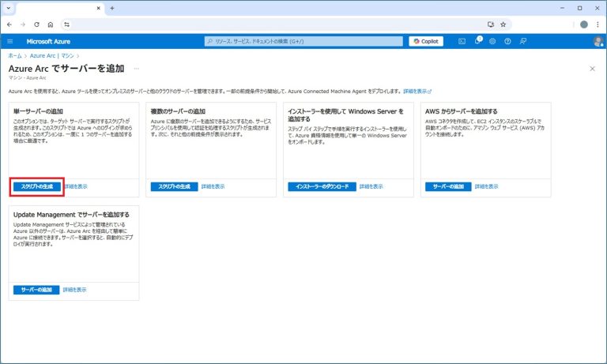
Task: Go to the ホーム breadcrumb
Action: coord(14,56)
